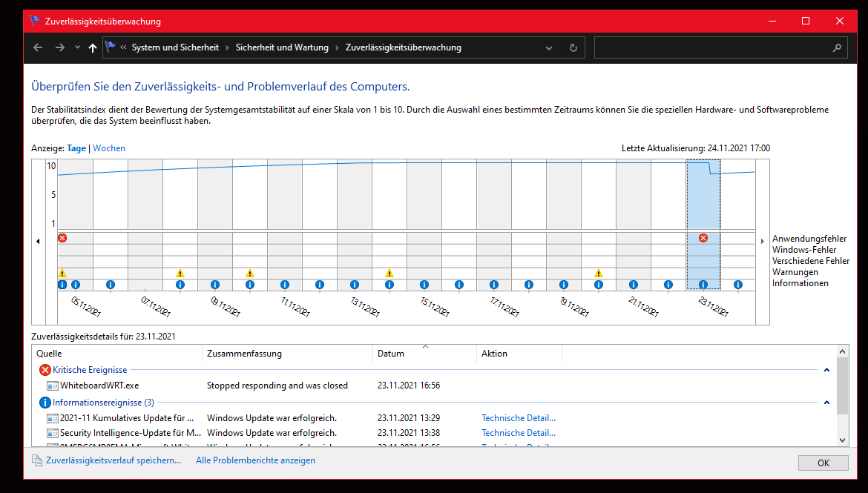
Task: Click the info icon in selected 23.11.2021 column
Action: (x=703, y=285)
